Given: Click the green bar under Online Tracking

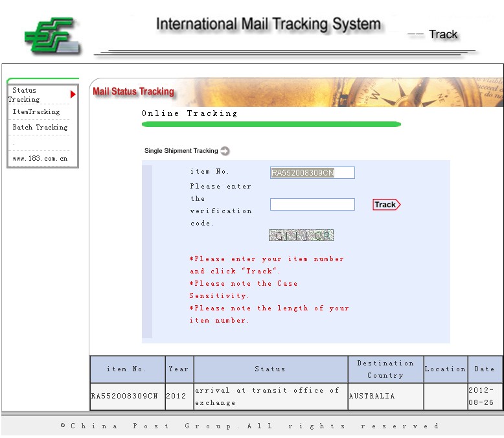Looking at the screenshot, I should [271, 124].
